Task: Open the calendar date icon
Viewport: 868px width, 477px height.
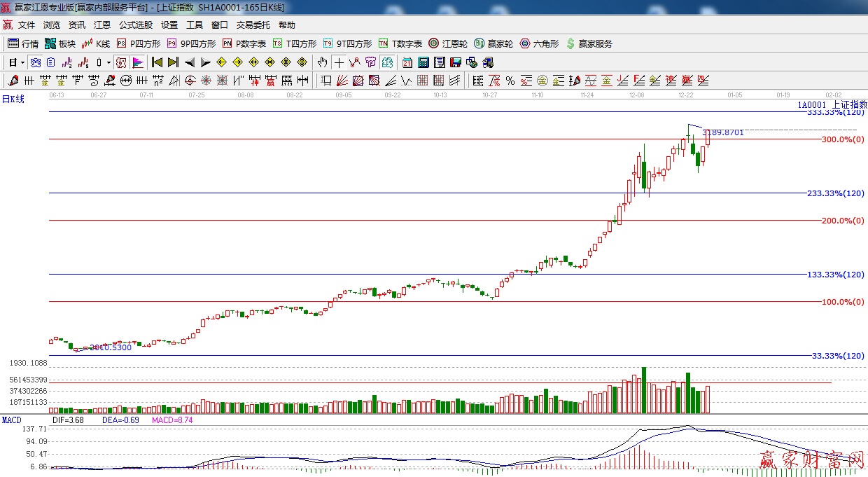Action: point(407,62)
